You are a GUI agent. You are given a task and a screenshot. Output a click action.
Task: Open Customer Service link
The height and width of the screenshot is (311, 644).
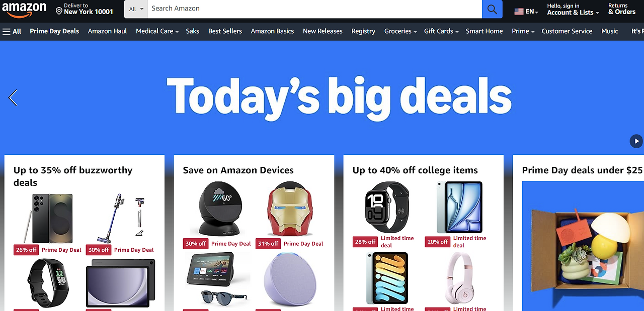point(567,31)
